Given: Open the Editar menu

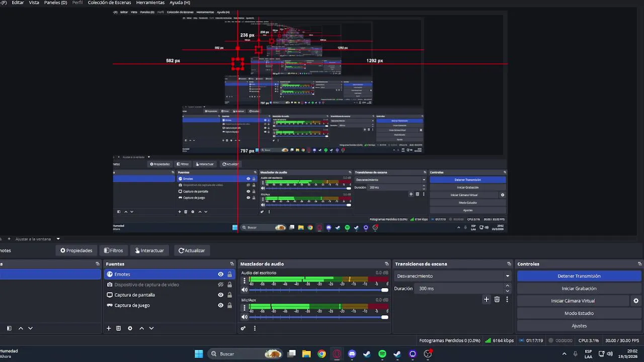Looking at the screenshot, I should (x=18, y=3).
